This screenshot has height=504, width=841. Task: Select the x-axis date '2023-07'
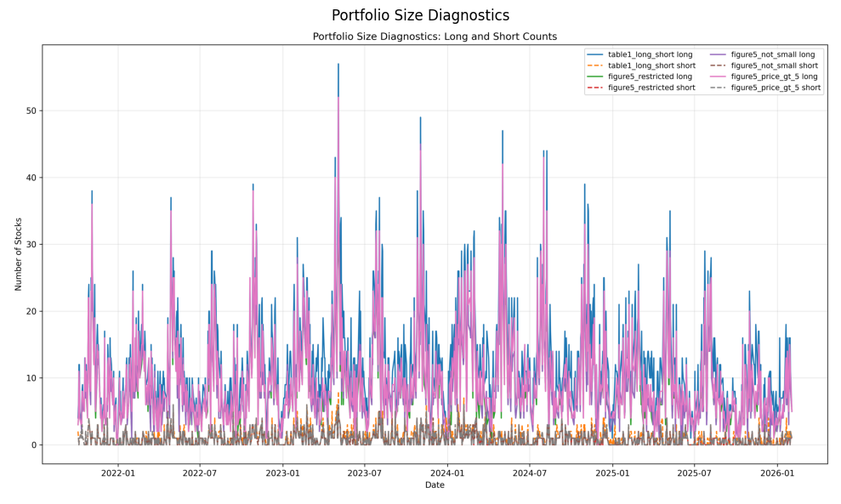(x=365, y=473)
